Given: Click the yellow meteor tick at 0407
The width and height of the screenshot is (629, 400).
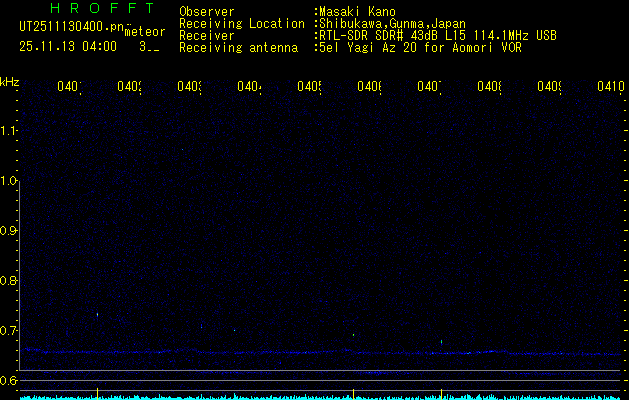Looking at the screenshot, I should pos(441,393).
